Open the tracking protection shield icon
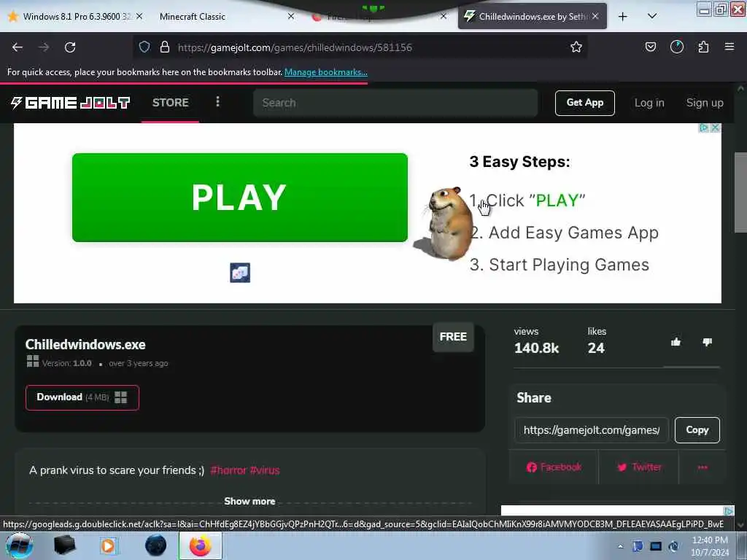This screenshot has height=560, width=747. [144, 47]
